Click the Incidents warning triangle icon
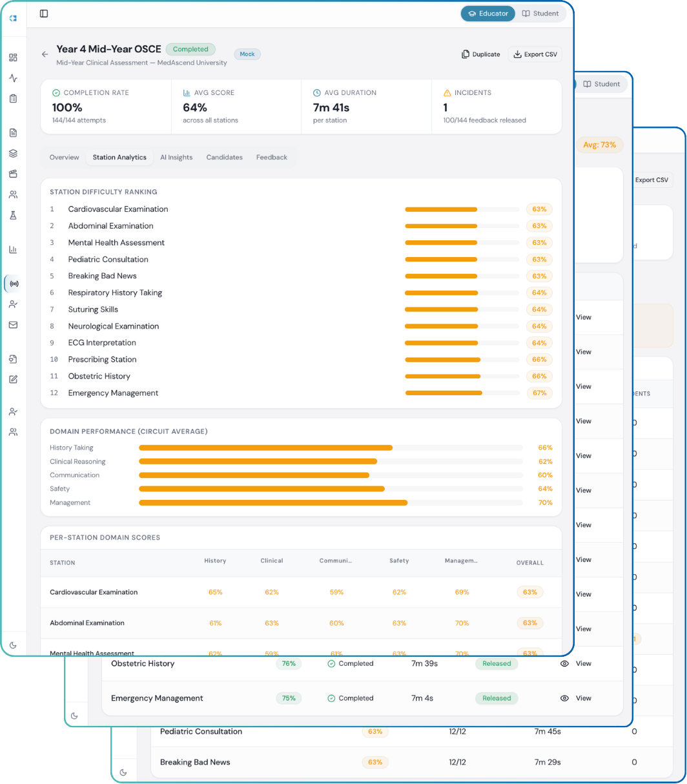Screen dimensions: 687x784 click(447, 93)
